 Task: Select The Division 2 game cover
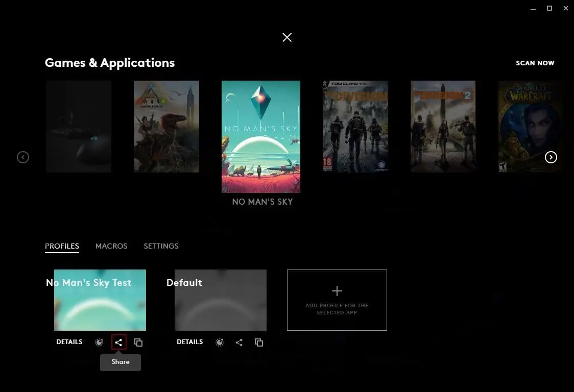443,127
